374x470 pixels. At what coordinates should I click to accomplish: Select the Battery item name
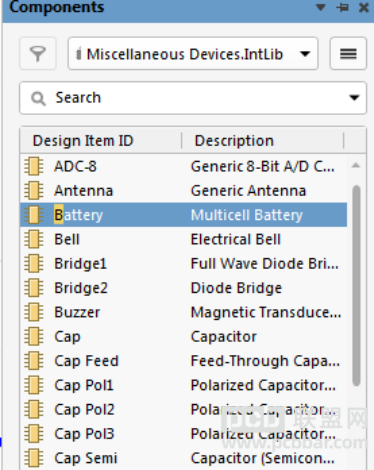point(79,215)
